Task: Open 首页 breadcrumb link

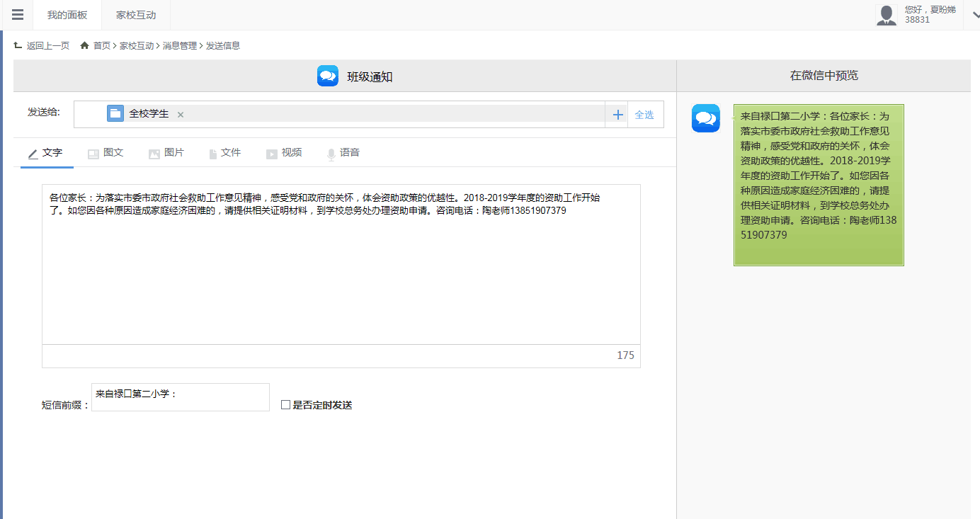Action: click(102, 45)
